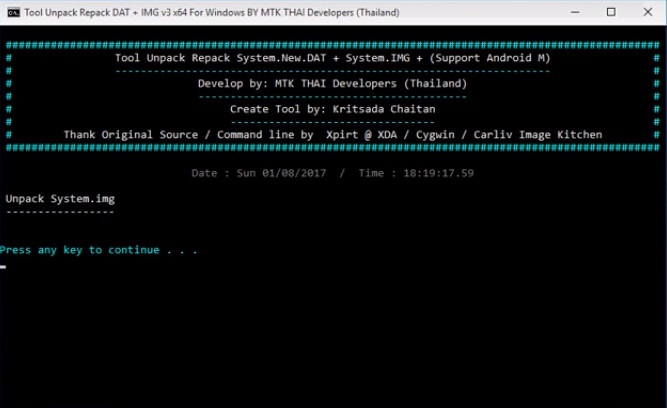Screen dimensions: 667x408
Task: Click the 'Unpack System.img' line
Action: point(60,199)
